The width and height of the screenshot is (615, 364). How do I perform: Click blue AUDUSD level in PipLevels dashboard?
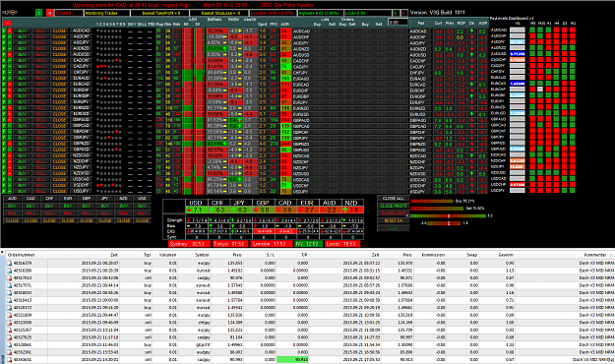pyautogui.click(x=518, y=54)
